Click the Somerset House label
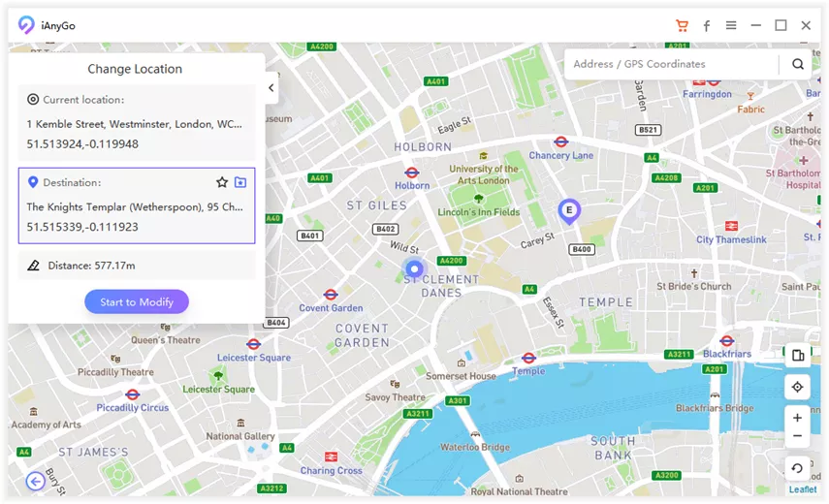 click(461, 376)
